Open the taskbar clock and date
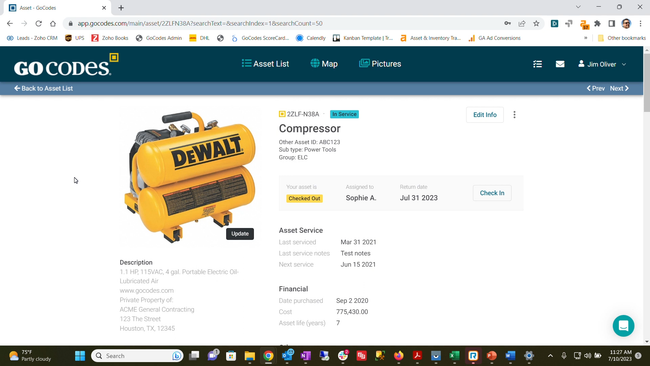This screenshot has width=650, height=366. pyautogui.click(x=620, y=356)
